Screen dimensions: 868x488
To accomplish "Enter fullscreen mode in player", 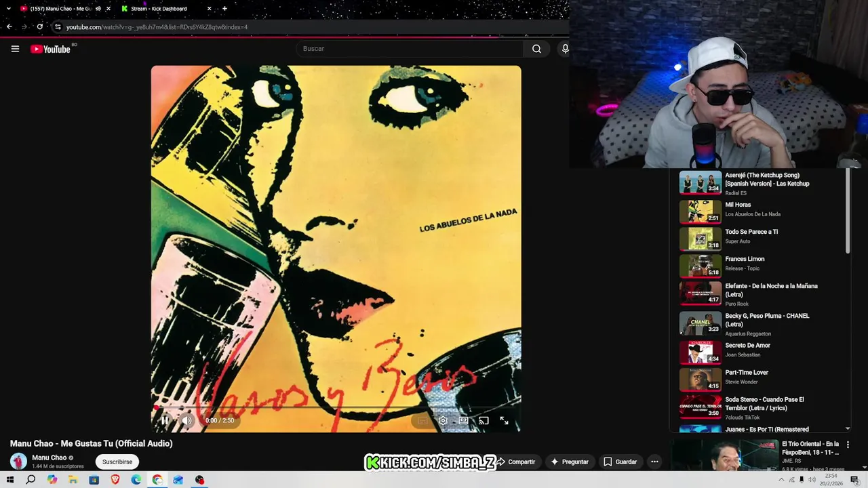I will [x=504, y=420].
